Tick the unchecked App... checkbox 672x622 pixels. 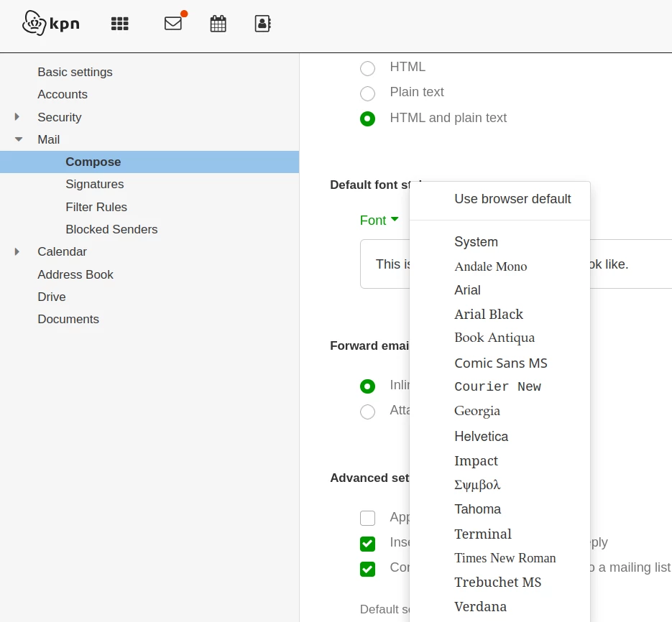(367, 518)
